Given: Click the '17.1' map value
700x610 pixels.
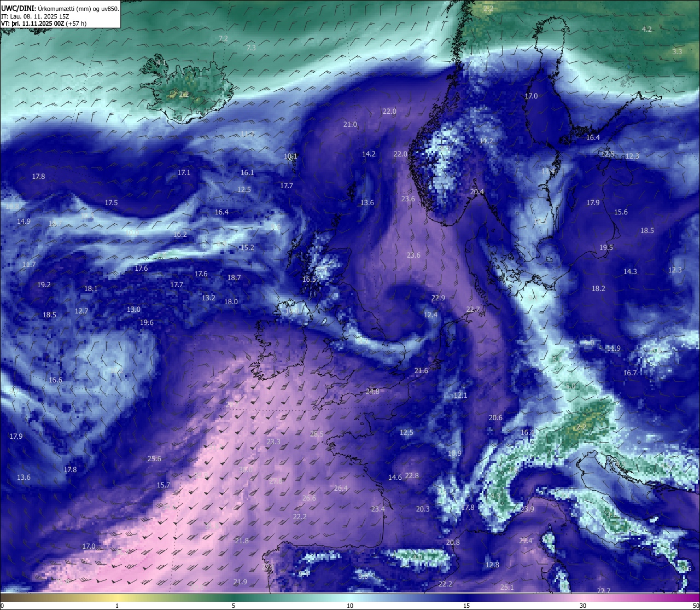Looking at the screenshot, I should pyautogui.click(x=184, y=172).
